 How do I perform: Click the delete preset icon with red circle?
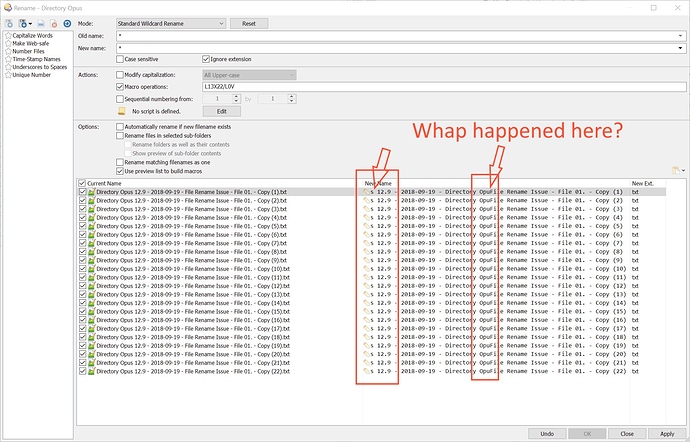54,23
